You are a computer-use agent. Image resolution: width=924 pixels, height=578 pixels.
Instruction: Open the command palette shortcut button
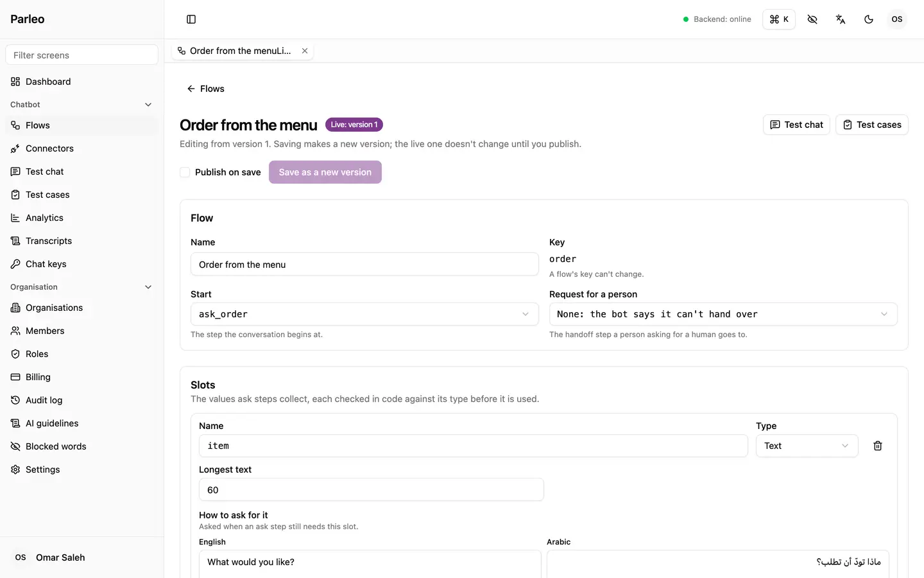coord(779,19)
